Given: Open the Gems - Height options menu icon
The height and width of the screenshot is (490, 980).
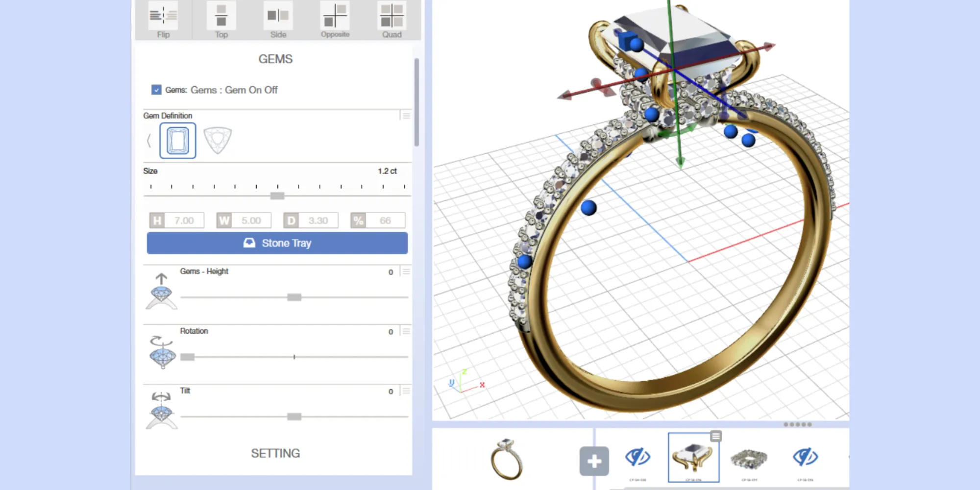Looking at the screenshot, I should [x=406, y=271].
